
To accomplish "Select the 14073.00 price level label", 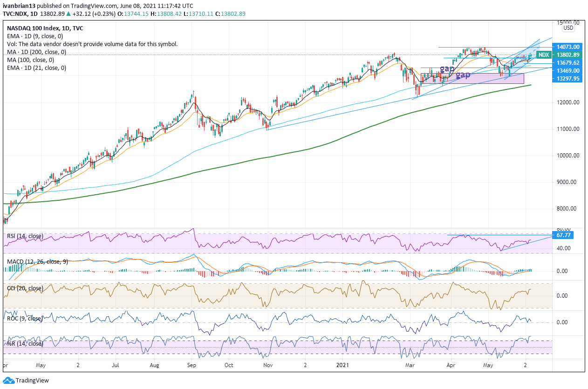I will click(567, 47).
